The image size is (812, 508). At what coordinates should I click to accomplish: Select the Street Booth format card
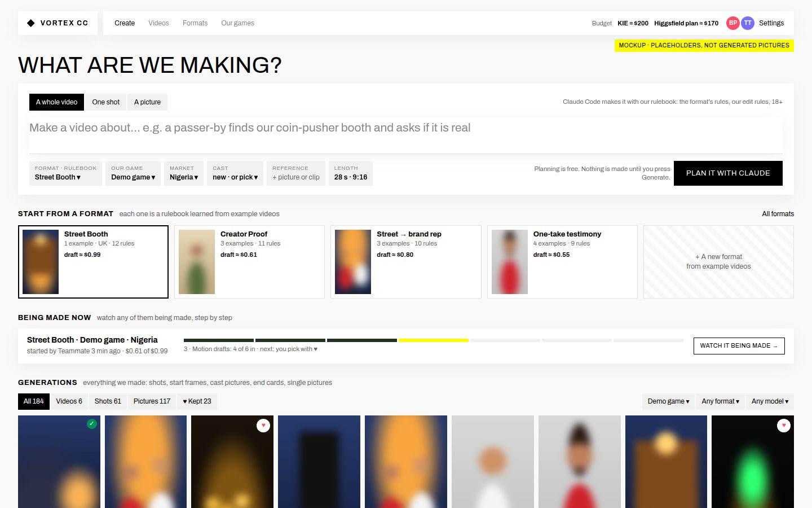(93, 262)
